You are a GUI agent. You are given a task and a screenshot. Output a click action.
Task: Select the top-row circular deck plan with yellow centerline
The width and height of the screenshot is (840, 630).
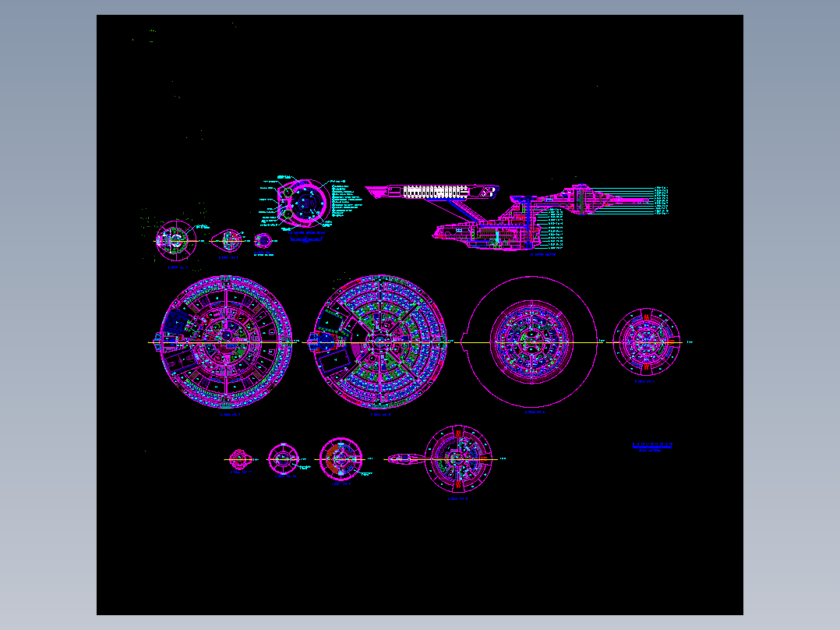(x=176, y=241)
